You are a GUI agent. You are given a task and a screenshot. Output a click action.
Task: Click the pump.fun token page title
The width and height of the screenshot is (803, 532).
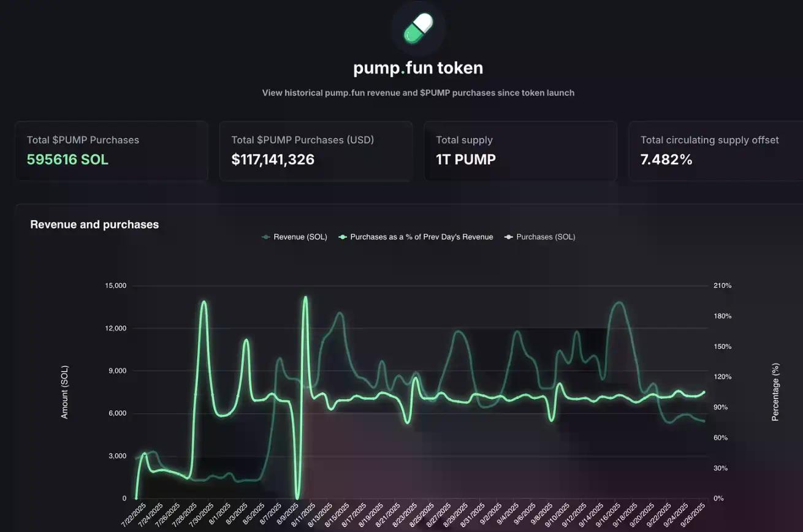tap(418, 68)
